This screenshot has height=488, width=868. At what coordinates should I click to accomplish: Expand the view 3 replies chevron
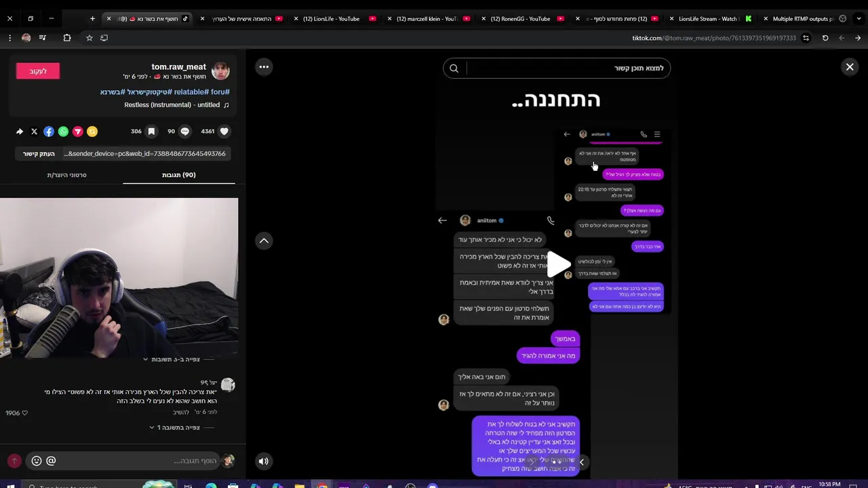click(x=145, y=359)
